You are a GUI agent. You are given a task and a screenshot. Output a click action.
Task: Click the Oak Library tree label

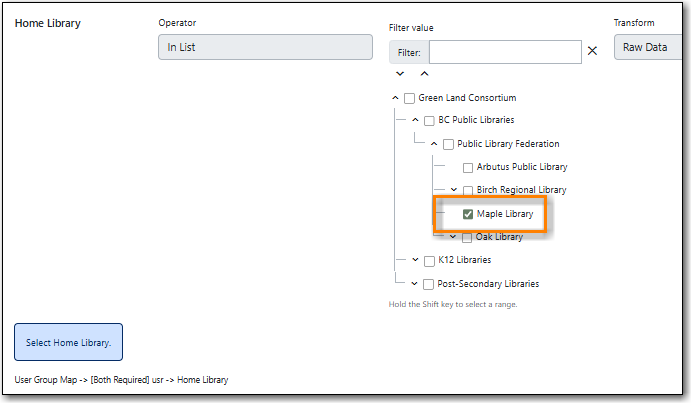coord(499,237)
